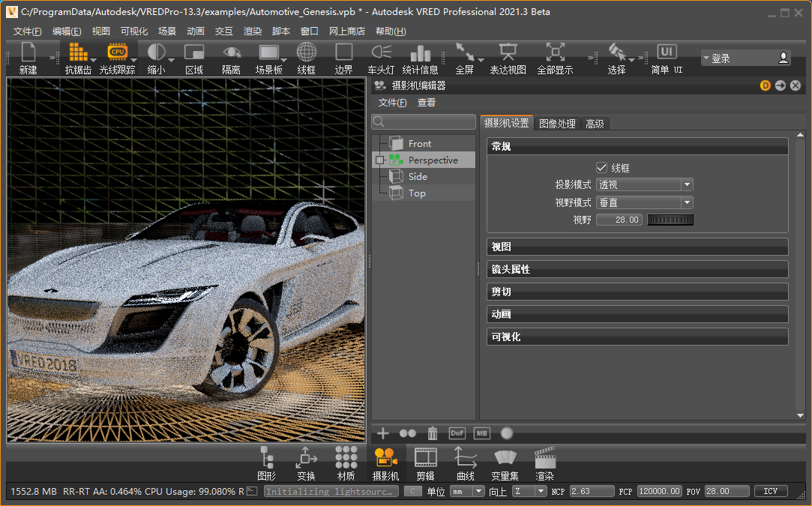Viewport: 812px width, 506px height.
Task: Open the 视野模式 field of view mode dropdown
Action: [x=644, y=202]
